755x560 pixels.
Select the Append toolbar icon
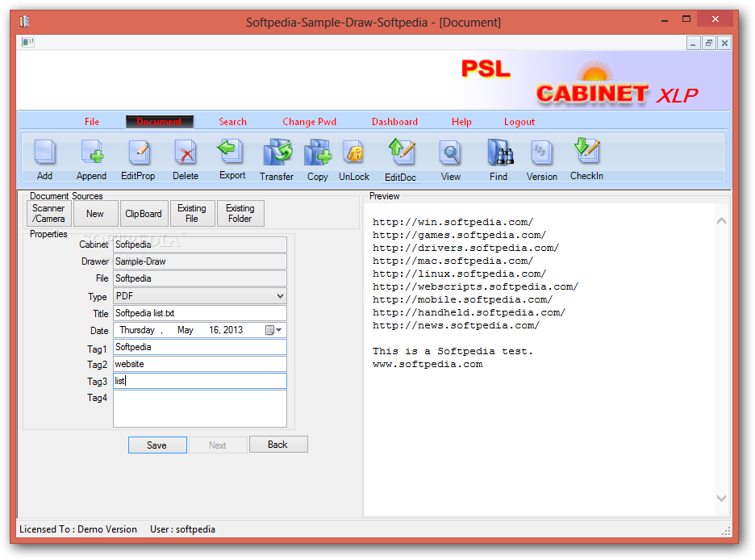pyautogui.click(x=91, y=153)
